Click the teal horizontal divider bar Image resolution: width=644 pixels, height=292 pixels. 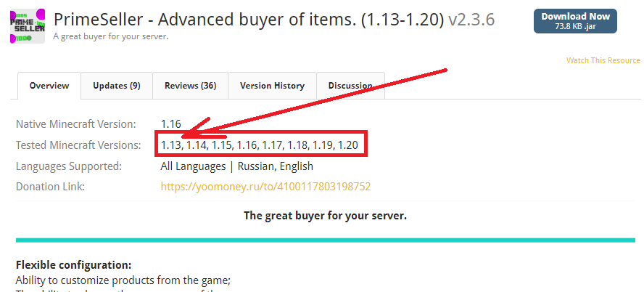pos(326,240)
